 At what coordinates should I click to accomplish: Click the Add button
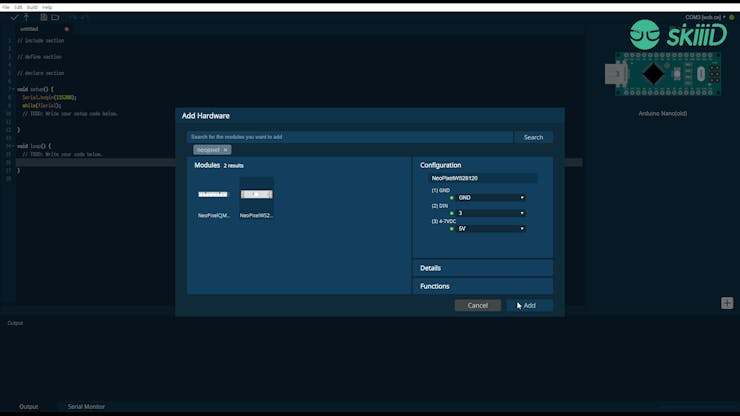tap(530, 306)
